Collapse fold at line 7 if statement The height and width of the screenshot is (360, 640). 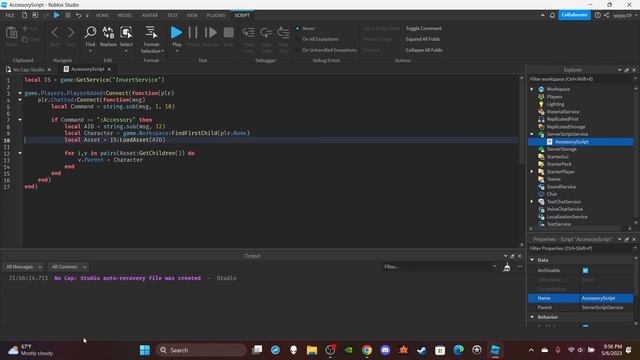pos(20,120)
